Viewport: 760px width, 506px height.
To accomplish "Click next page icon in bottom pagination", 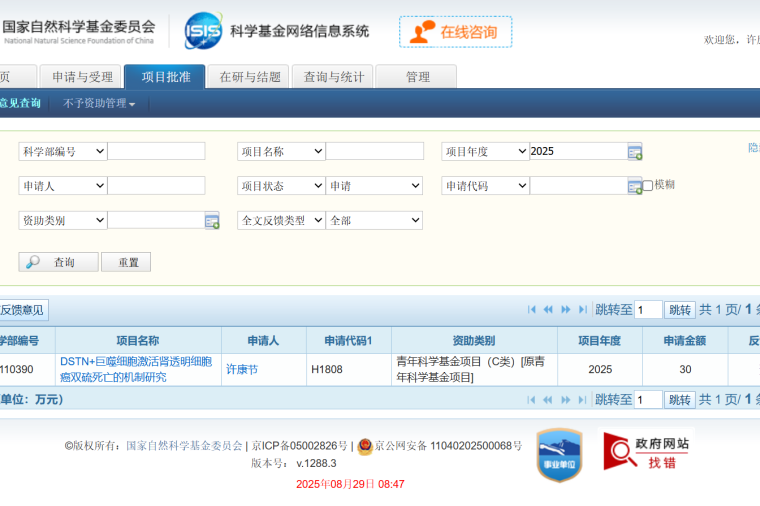I will tap(566, 400).
